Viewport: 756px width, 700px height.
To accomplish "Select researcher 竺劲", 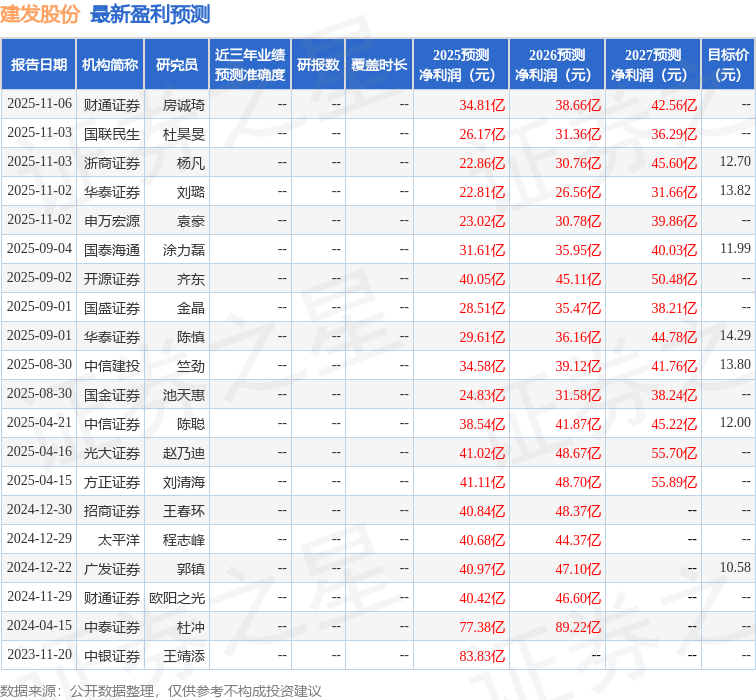I will click(191, 366).
